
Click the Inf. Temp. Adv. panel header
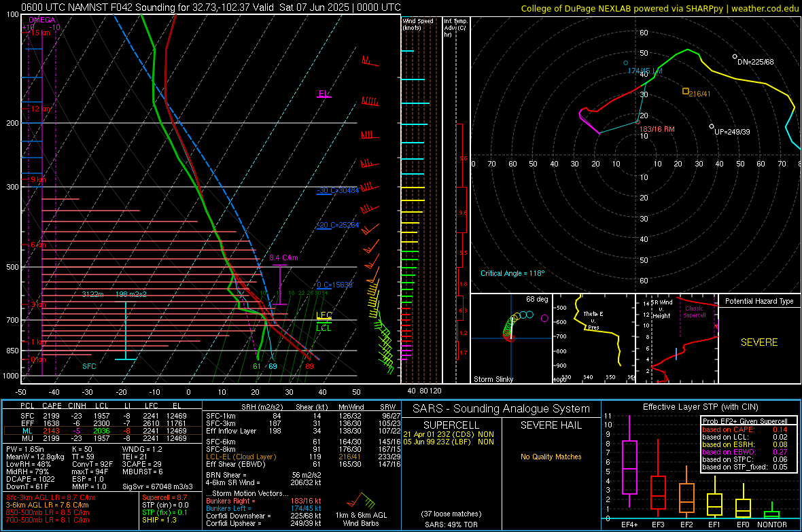pos(455,28)
